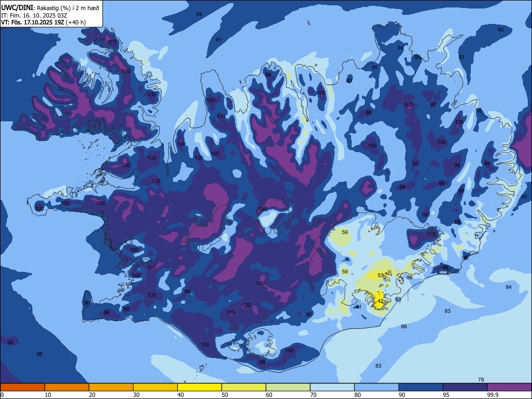Select the 50–60 pale yellow legend swatch
The width and height of the screenshot is (532, 399).
coord(244,387)
